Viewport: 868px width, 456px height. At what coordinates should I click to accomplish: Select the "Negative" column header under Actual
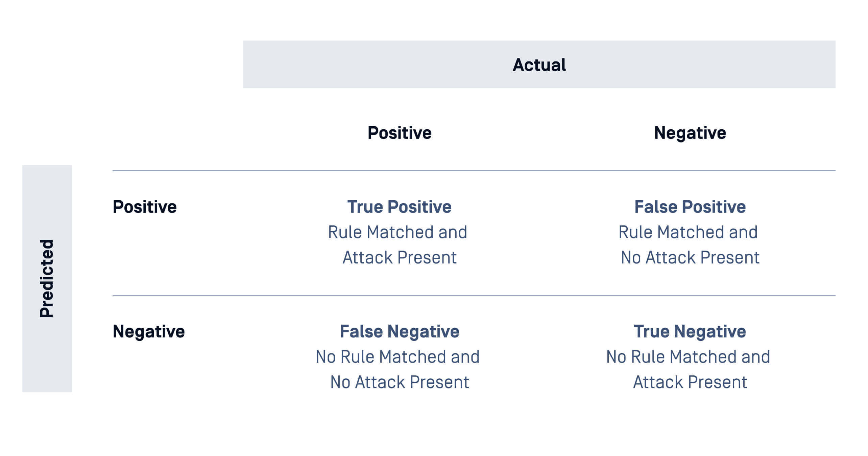(690, 133)
